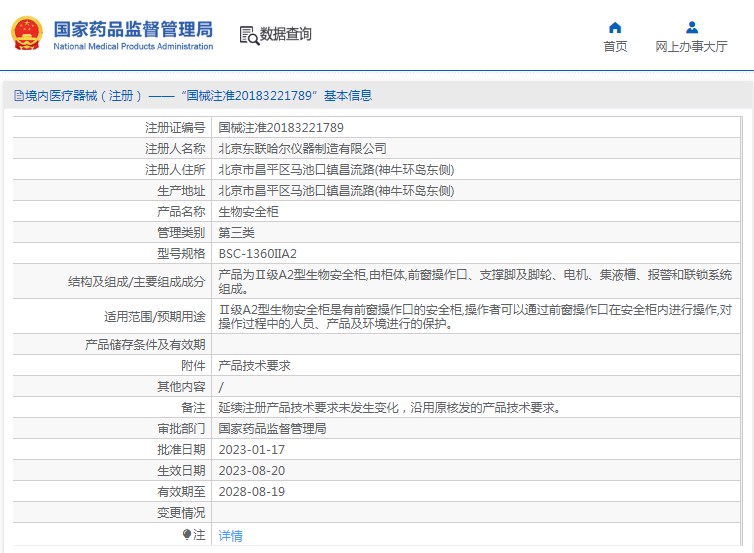754x553 pixels.
Task: Click the 管理类别 label
Action: [x=181, y=233]
